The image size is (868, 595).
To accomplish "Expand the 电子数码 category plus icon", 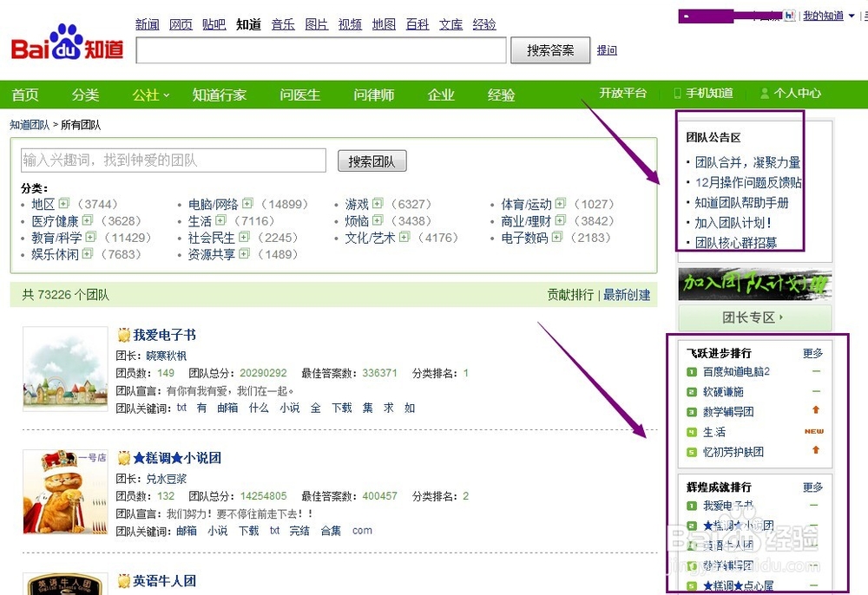I will (x=557, y=237).
